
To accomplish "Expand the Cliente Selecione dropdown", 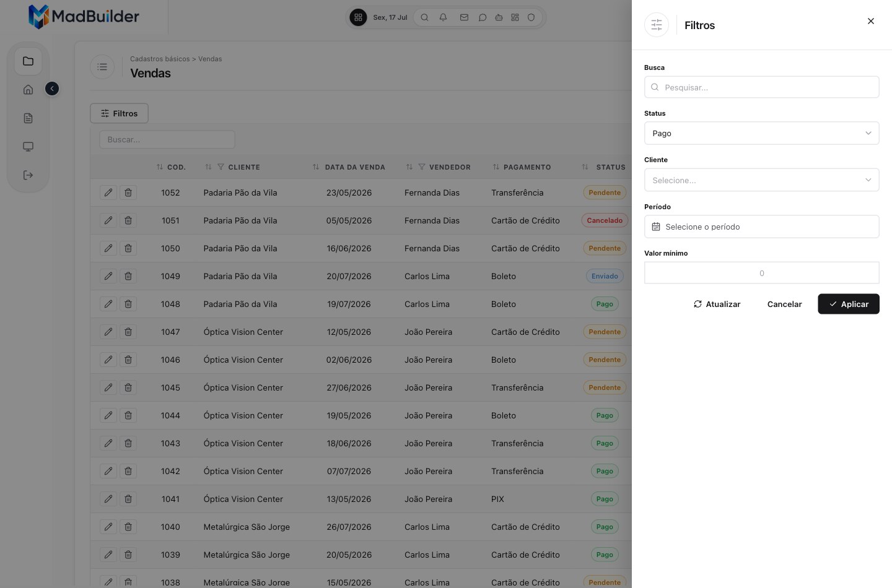I will click(762, 180).
